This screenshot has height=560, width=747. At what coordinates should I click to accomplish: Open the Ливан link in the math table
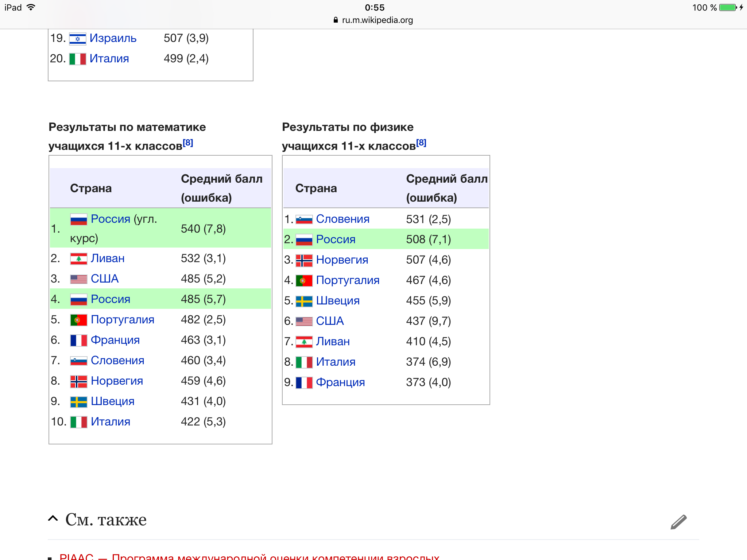108,258
